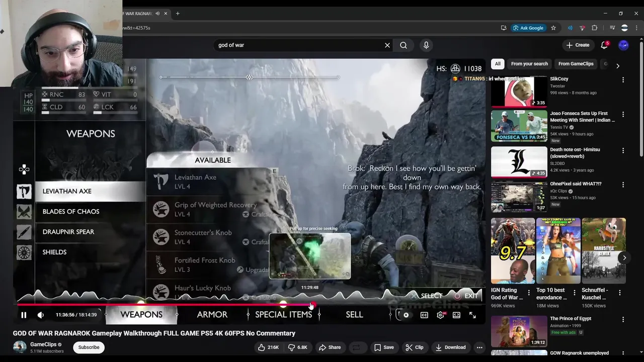Open the three-dot more actions under the video

pos(479,347)
